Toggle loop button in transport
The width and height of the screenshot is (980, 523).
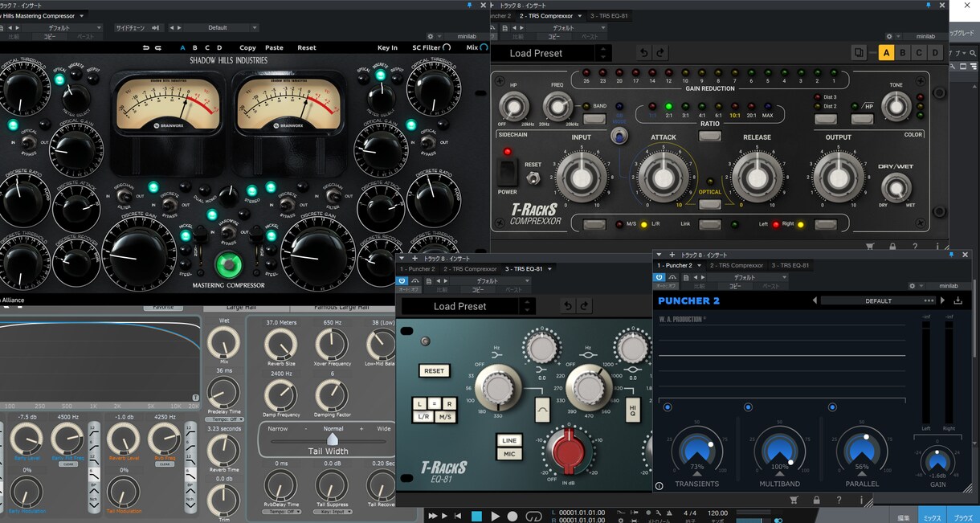click(x=533, y=516)
